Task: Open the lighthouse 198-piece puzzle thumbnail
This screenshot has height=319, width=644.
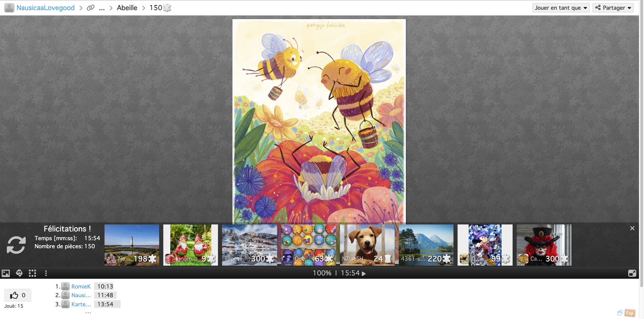Action: pyautogui.click(x=132, y=245)
